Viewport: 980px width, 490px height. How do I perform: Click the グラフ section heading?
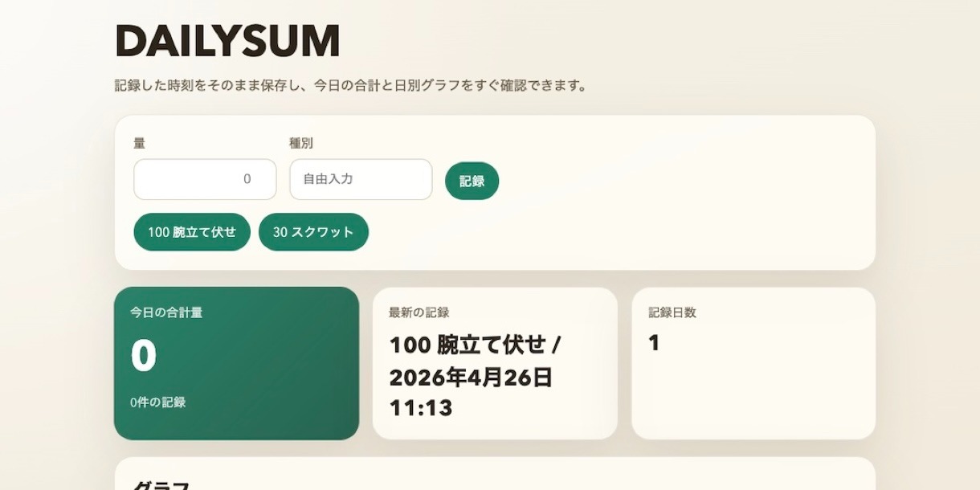click(161, 484)
